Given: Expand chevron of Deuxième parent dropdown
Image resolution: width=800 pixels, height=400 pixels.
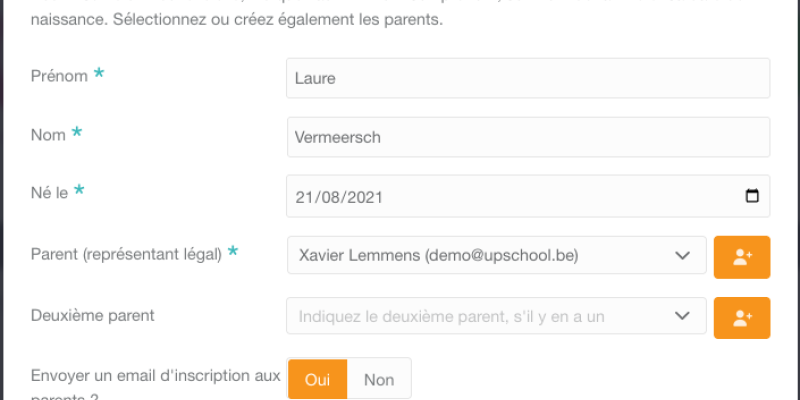Looking at the screenshot, I should click(x=682, y=316).
